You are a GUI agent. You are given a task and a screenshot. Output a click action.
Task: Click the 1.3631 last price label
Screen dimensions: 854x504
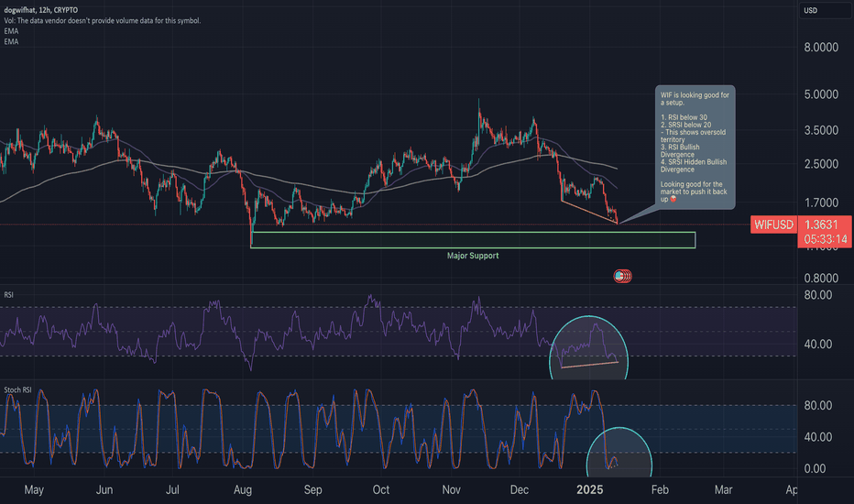click(821, 225)
